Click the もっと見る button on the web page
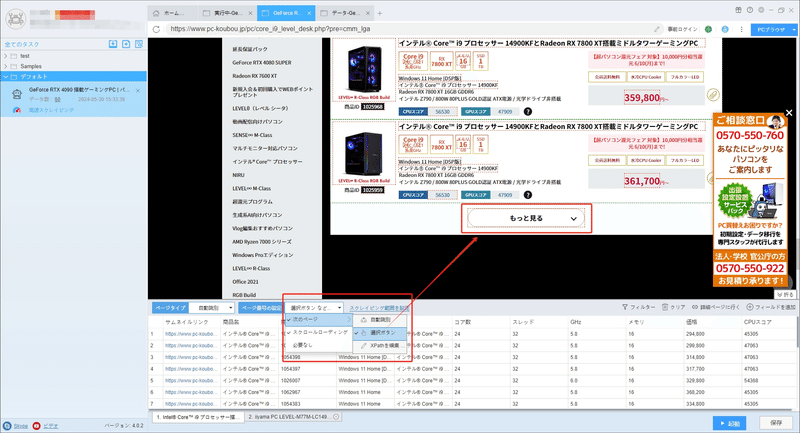Viewport: 800px width, 433px height. click(526, 218)
